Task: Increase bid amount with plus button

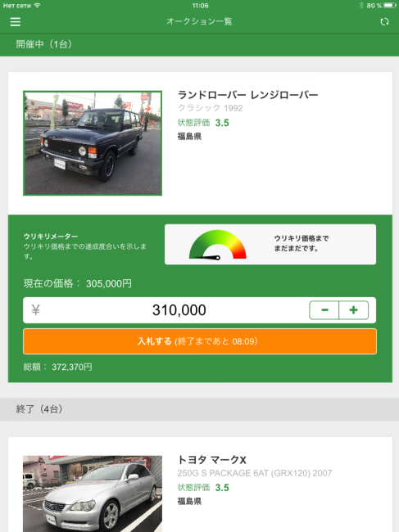Action: tap(353, 309)
